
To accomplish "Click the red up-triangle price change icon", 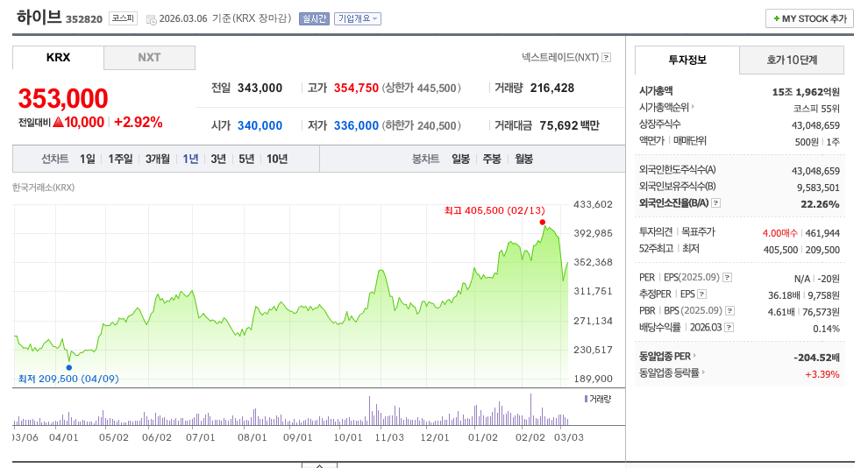I will point(58,122).
